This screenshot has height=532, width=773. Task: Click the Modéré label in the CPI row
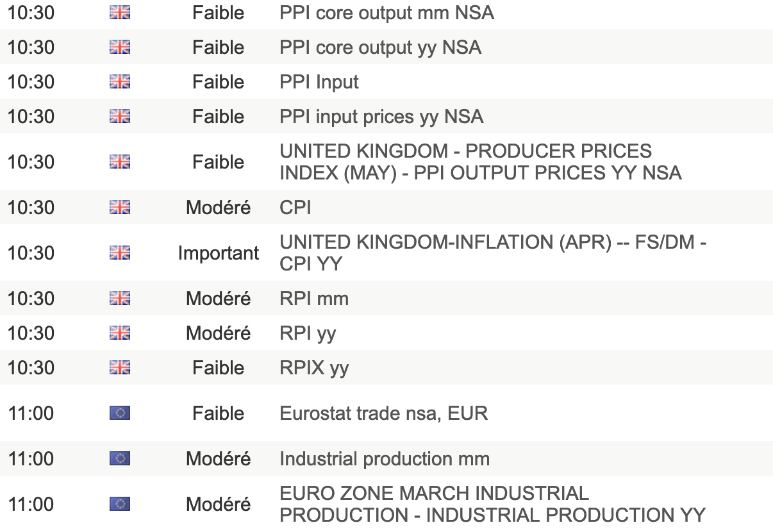click(x=219, y=208)
